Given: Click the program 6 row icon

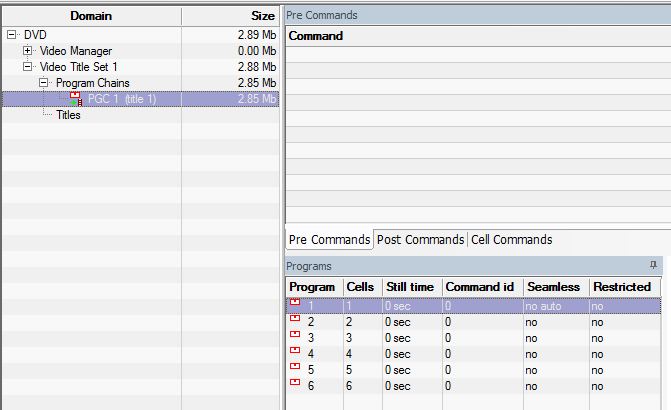Looking at the screenshot, I should (295, 382).
